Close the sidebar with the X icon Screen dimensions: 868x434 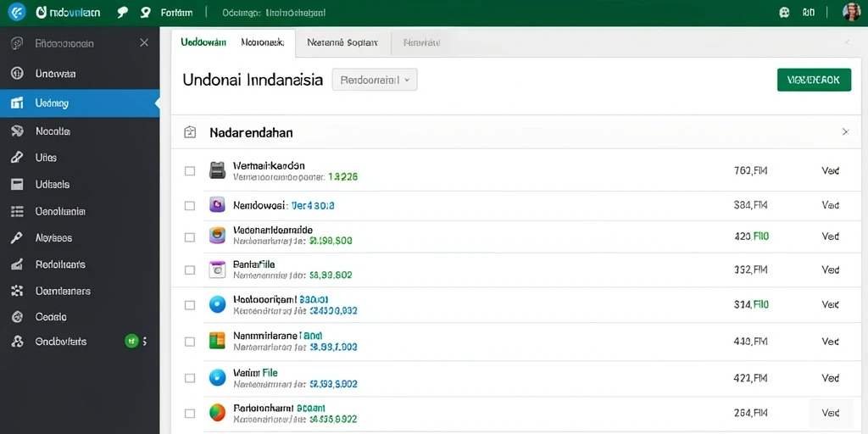coord(144,42)
